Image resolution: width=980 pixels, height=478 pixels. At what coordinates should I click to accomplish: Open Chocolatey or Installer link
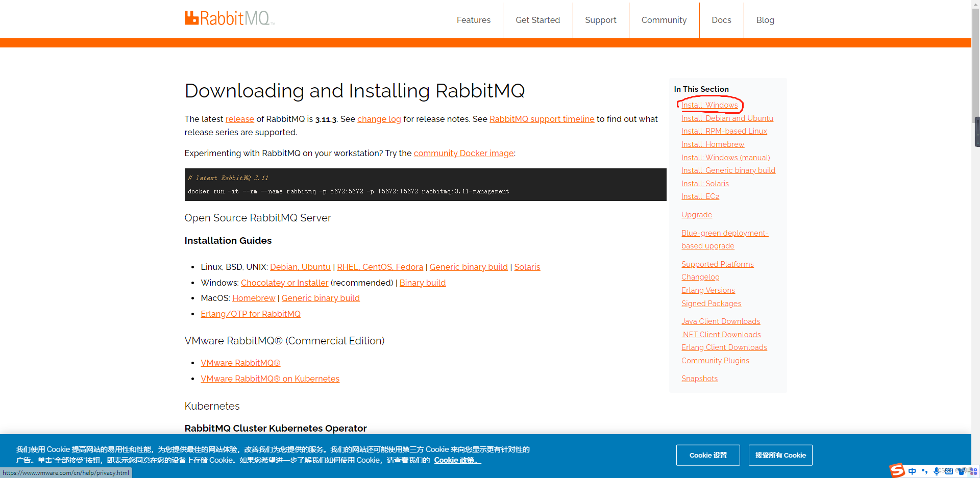284,283
